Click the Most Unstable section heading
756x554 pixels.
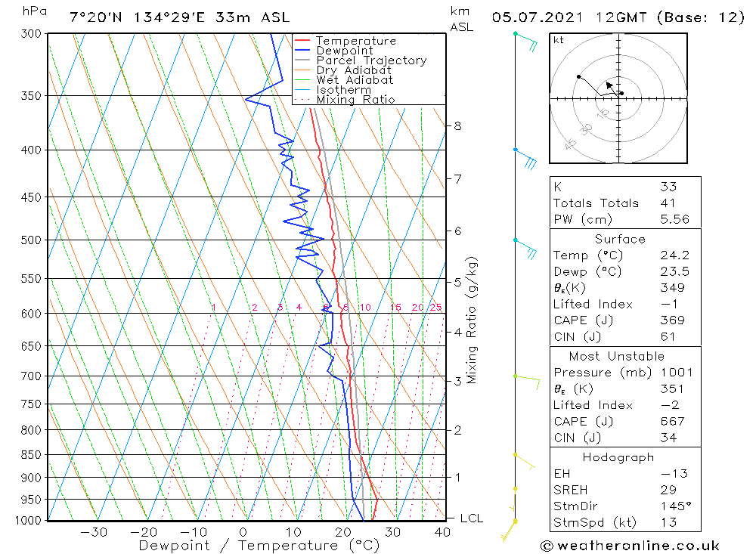coord(617,356)
